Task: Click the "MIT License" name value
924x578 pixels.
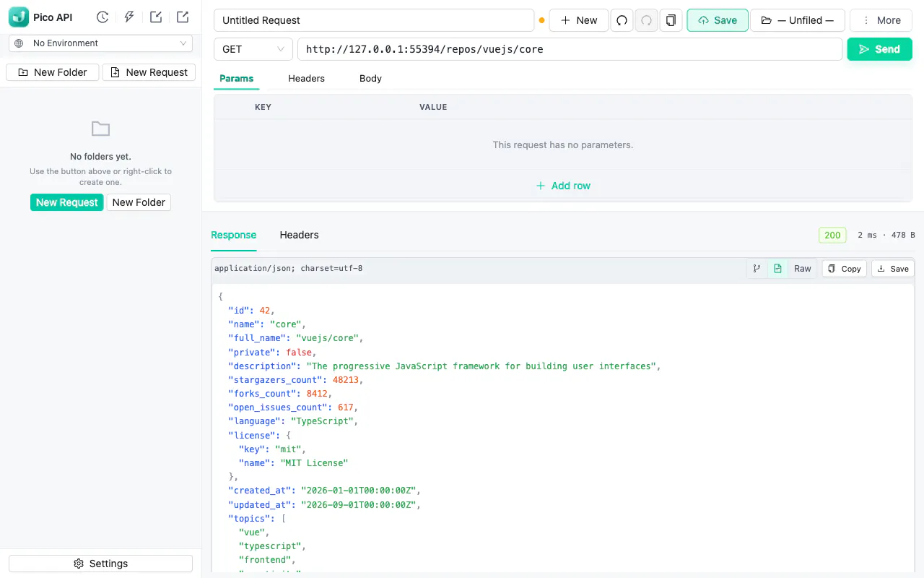Action: (x=314, y=463)
